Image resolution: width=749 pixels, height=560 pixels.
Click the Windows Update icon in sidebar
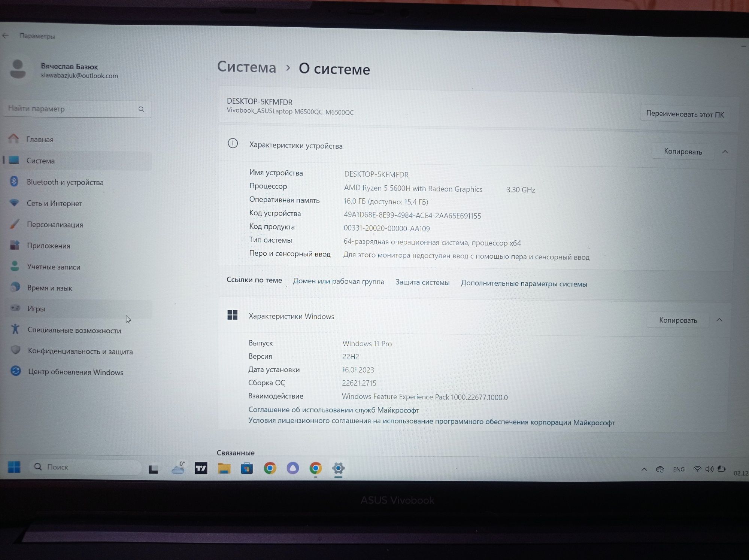tap(15, 371)
